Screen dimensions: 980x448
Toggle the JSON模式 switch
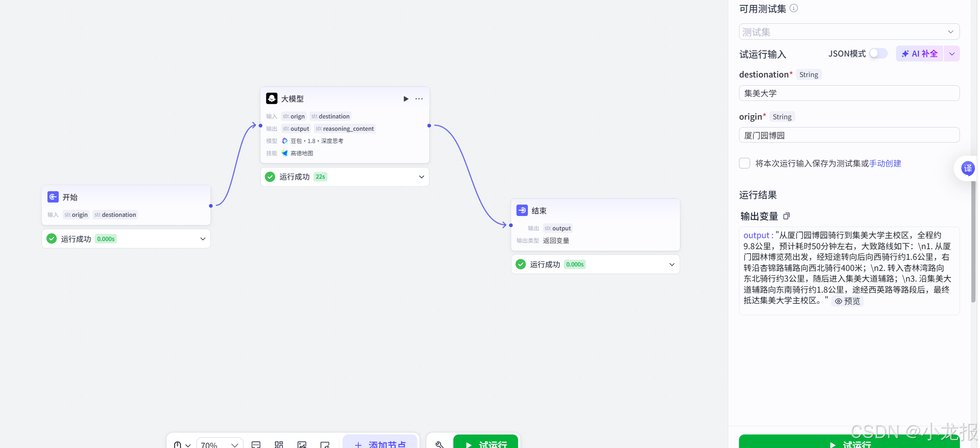coord(878,54)
